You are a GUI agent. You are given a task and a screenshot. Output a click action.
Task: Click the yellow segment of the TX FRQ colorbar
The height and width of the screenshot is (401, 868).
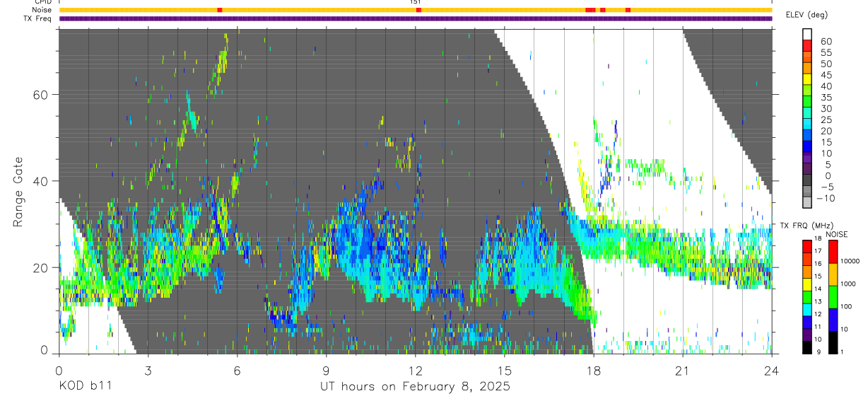point(807,284)
